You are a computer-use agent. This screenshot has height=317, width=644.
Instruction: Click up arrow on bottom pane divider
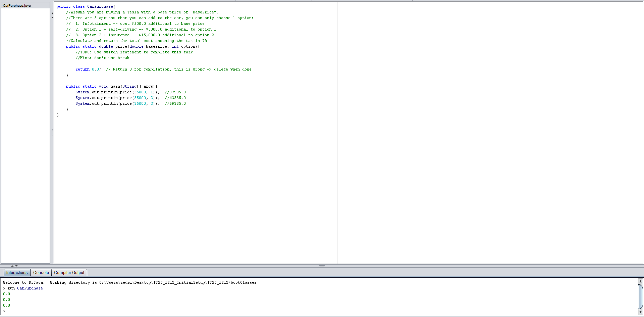coord(12,266)
